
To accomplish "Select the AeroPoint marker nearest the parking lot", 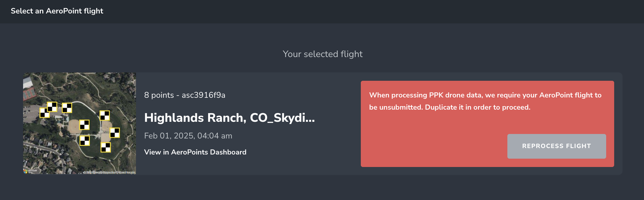I will (x=45, y=113).
